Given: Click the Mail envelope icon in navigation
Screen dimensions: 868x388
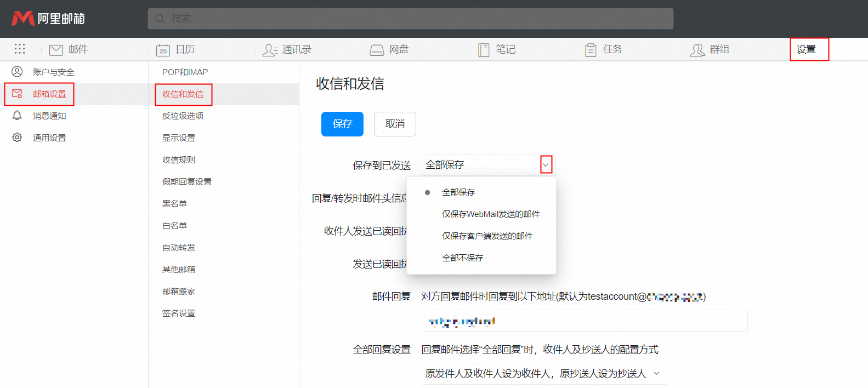Looking at the screenshot, I should (56, 50).
